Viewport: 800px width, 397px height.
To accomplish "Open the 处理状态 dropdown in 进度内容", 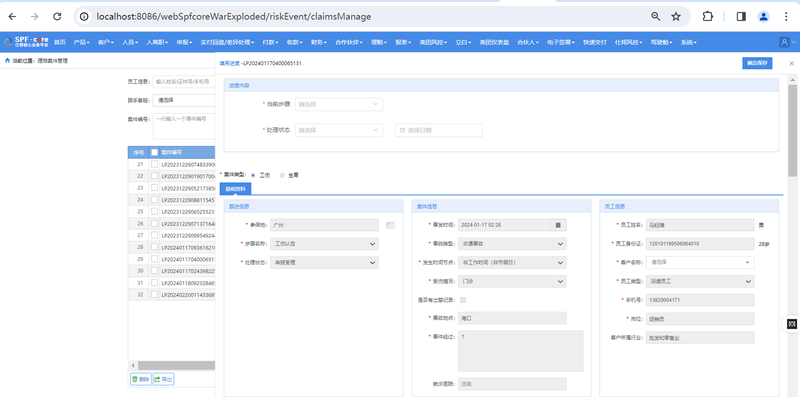I will coord(339,130).
